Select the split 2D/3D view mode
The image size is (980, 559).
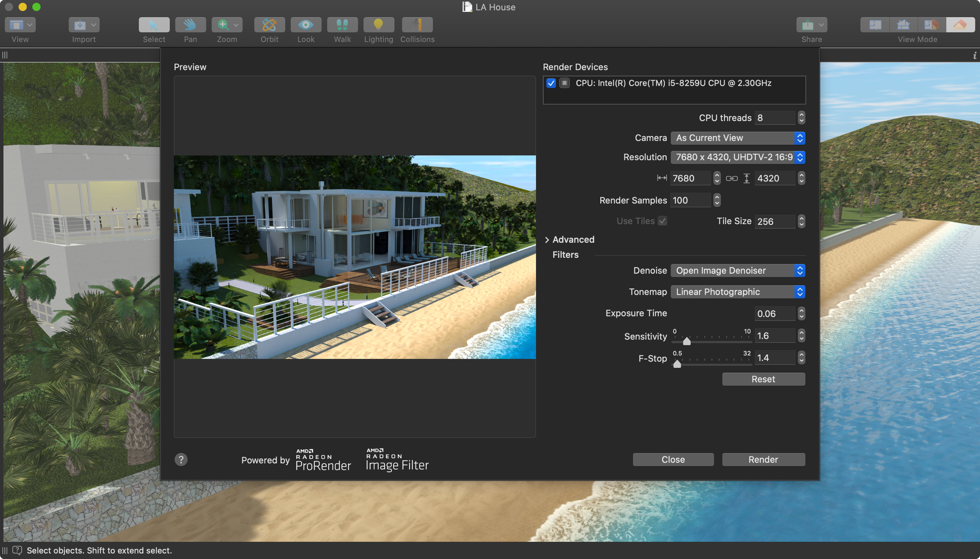pos(932,25)
